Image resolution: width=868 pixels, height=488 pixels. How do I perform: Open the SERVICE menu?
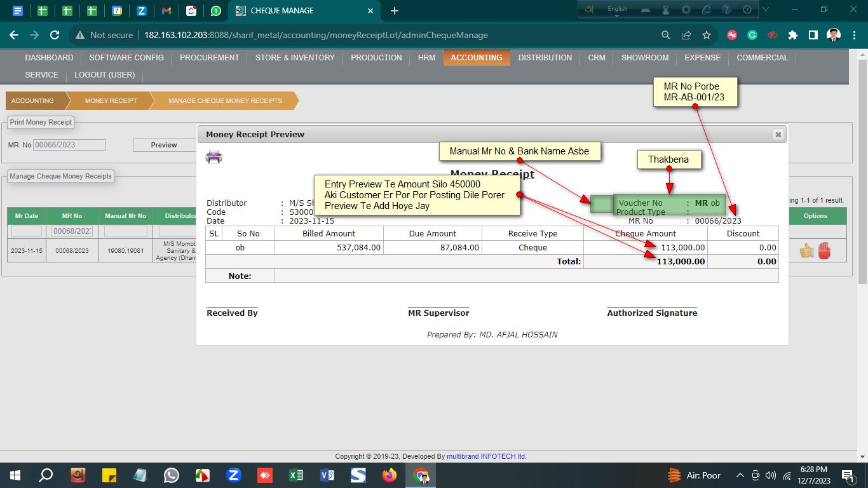[x=42, y=75]
